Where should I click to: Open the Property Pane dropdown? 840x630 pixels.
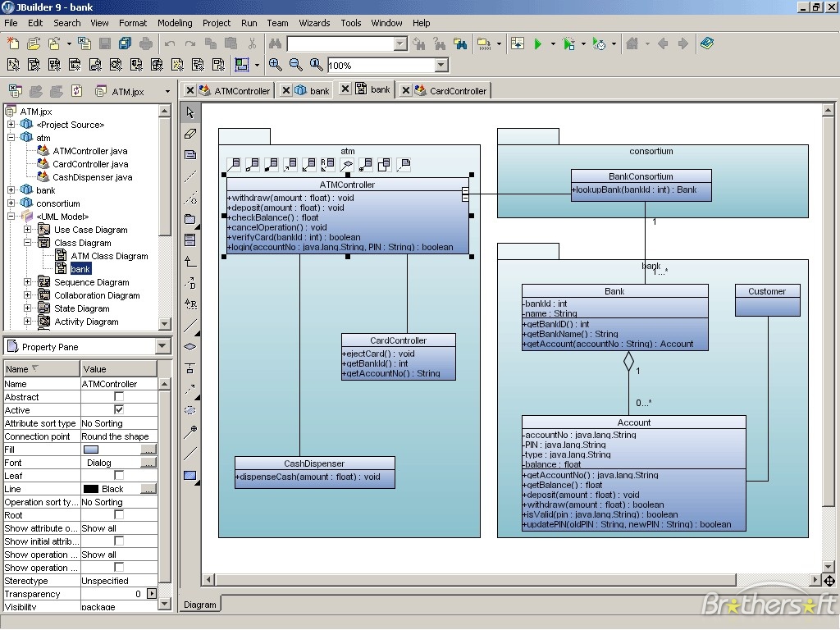point(162,347)
